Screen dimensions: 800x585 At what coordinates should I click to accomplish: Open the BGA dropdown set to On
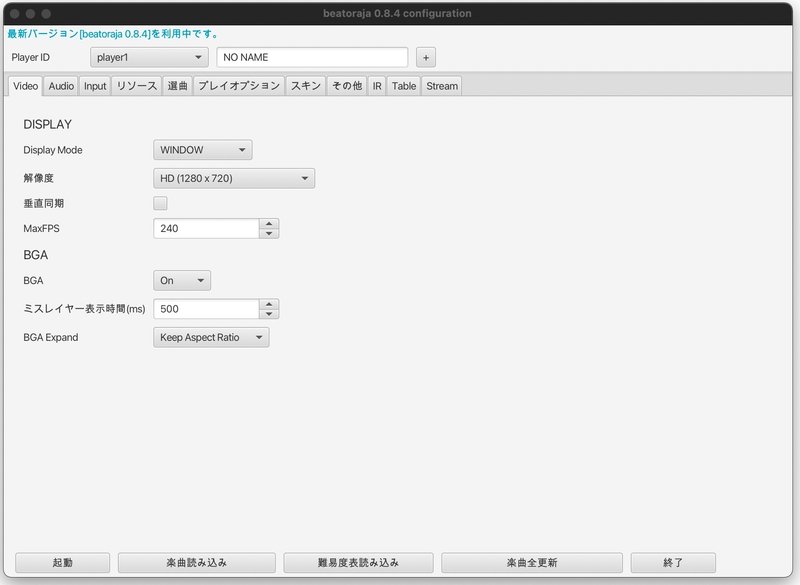[x=182, y=281]
